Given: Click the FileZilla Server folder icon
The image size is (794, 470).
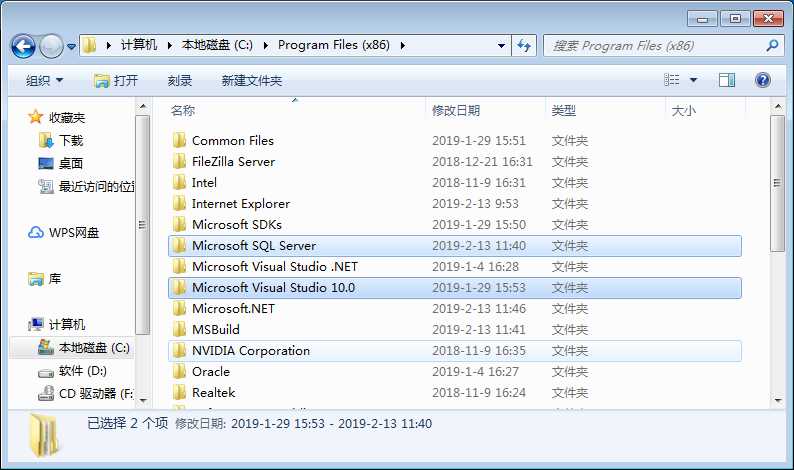Looking at the screenshot, I should 179,162.
